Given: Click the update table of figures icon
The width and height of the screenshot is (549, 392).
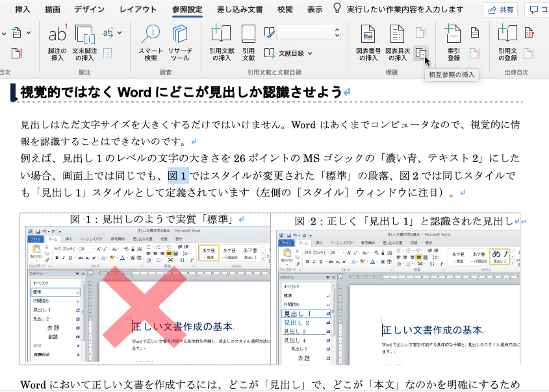Looking at the screenshot, I should [420, 33].
